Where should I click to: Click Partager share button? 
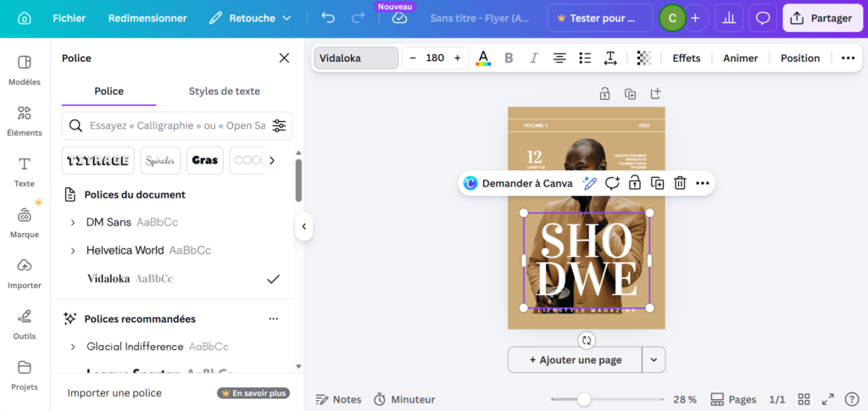(822, 19)
